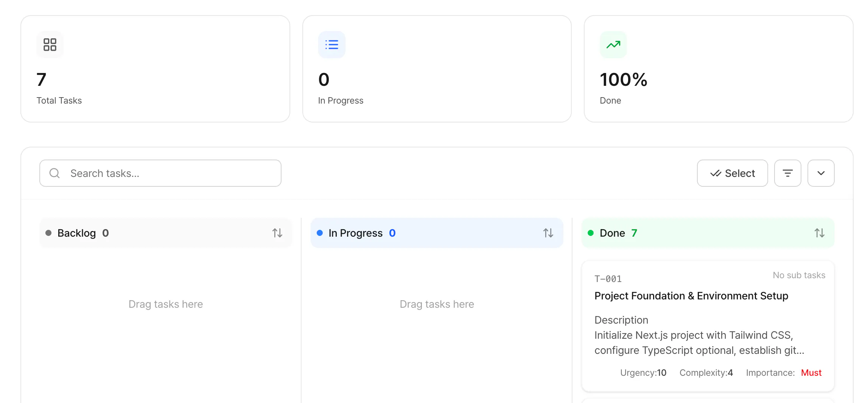Click the No sub tasks label
Image resolution: width=868 pixels, height=403 pixels.
pyautogui.click(x=799, y=275)
